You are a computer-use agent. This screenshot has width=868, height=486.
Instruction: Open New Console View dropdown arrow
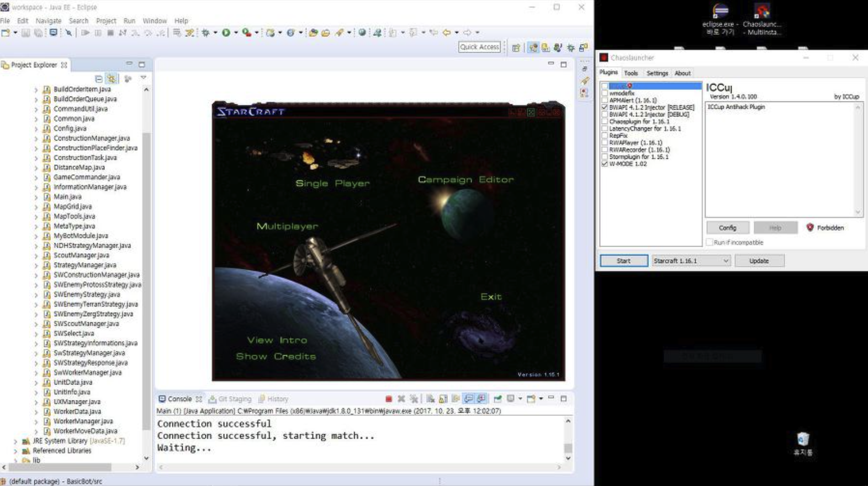(x=541, y=399)
